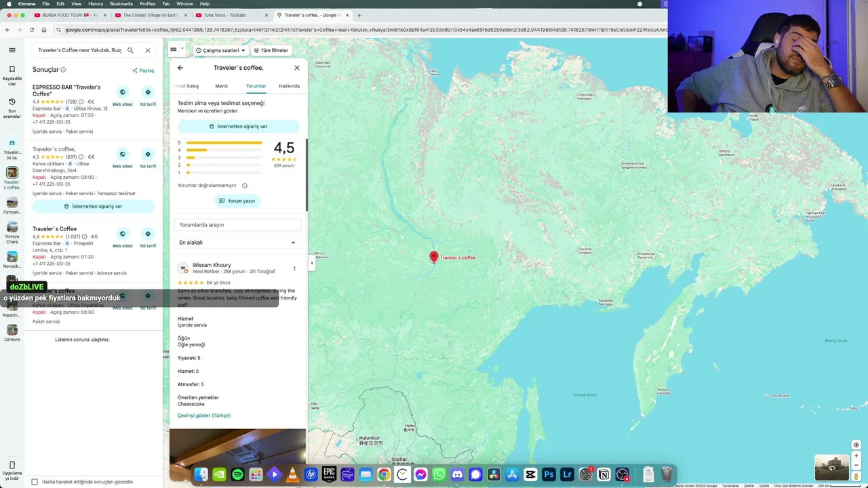Open the Traveler`s Coffee Prospekt Lenina result
This screenshot has height=488, width=868.
[x=55, y=229]
